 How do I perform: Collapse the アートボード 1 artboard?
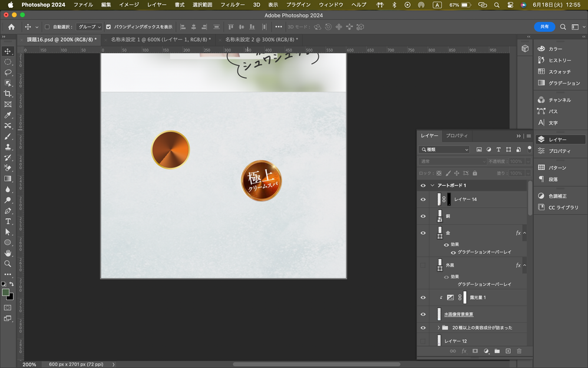432,185
